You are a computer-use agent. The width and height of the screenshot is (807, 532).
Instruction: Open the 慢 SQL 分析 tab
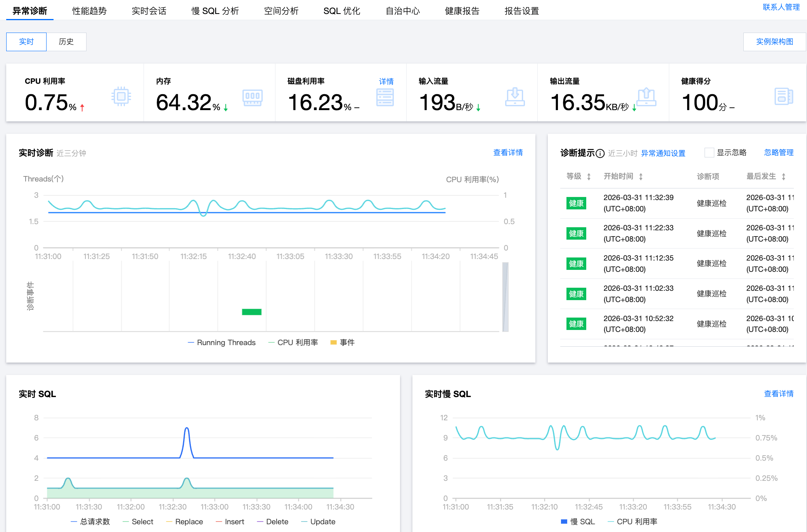point(215,11)
